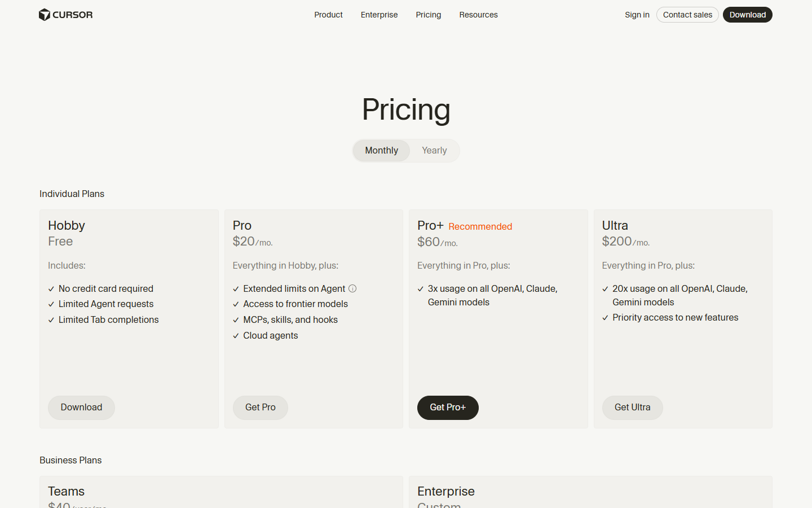Image resolution: width=812 pixels, height=508 pixels.
Task: Open the Enterprise navigation item
Action: [x=379, y=15]
